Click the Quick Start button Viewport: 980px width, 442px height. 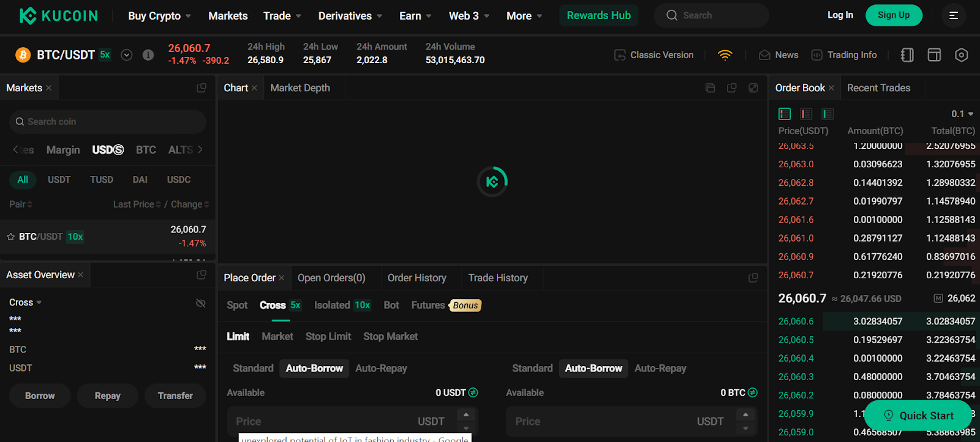pos(918,416)
